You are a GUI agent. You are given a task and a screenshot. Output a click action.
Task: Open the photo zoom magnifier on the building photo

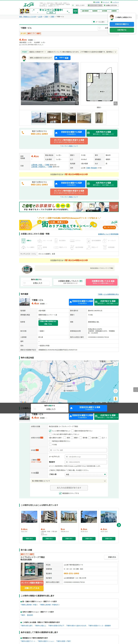coord(77,103)
